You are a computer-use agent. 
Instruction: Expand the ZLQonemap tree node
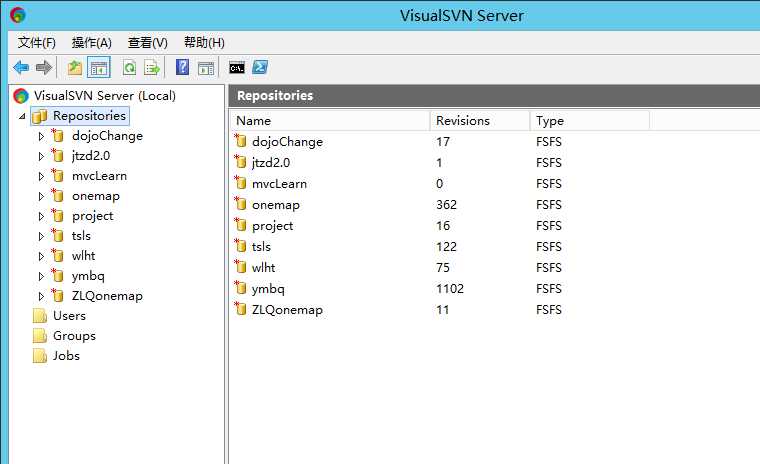click(41, 296)
